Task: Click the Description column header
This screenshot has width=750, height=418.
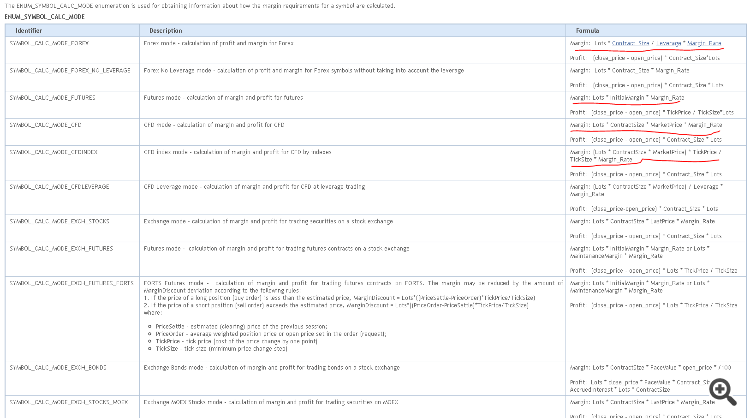Action: click(165, 31)
